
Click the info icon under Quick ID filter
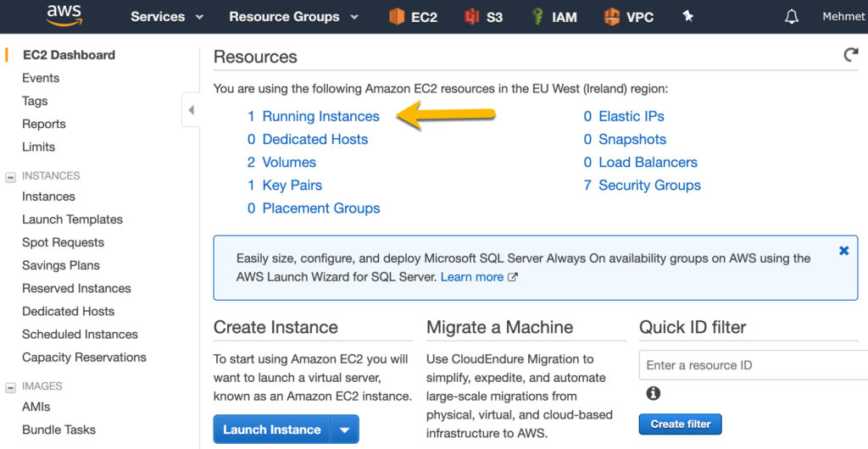654,393
